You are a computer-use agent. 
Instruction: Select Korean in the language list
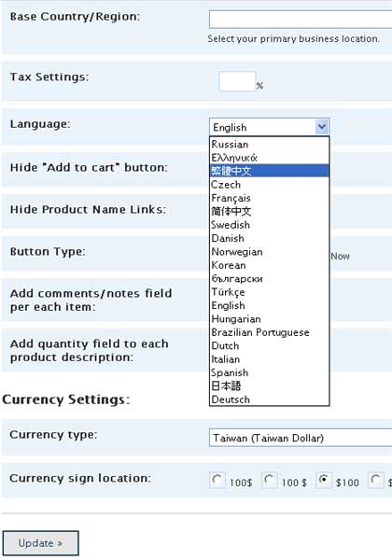coord(269,265)
